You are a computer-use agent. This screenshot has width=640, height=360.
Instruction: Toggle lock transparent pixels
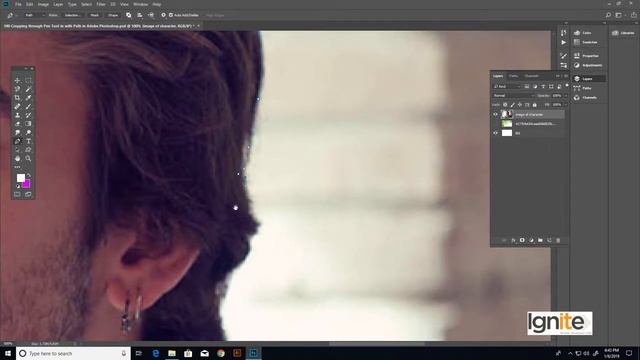(x=505, y=105)
